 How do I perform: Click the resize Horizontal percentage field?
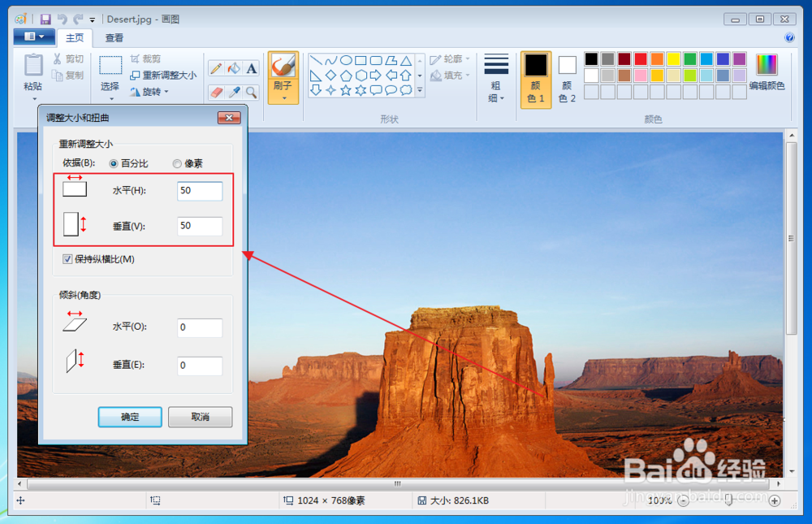[x=200, y=191]
